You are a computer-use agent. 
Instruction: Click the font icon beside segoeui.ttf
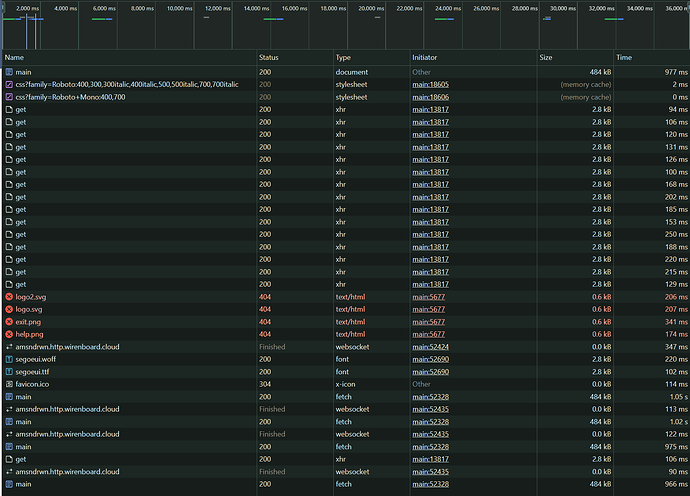coord(9,371)
